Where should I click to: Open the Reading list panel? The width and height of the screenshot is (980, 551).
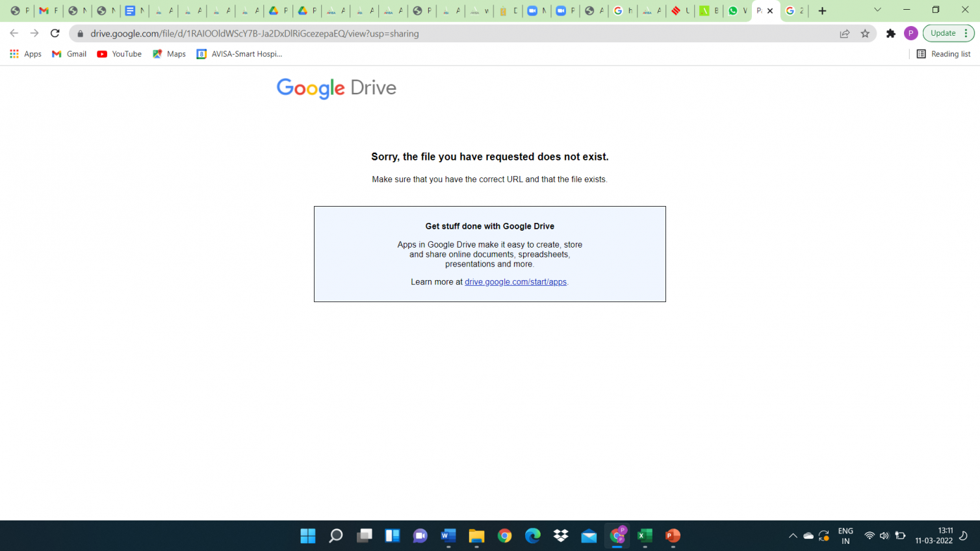944,54
